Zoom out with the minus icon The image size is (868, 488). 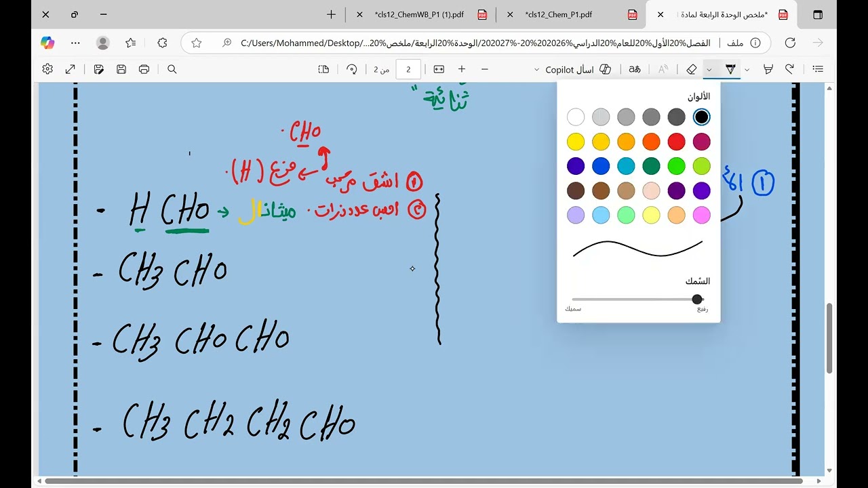click(485, 69)
